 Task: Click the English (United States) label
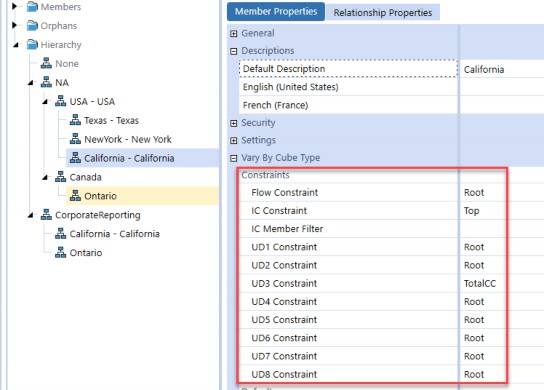(x=290, y=87)
